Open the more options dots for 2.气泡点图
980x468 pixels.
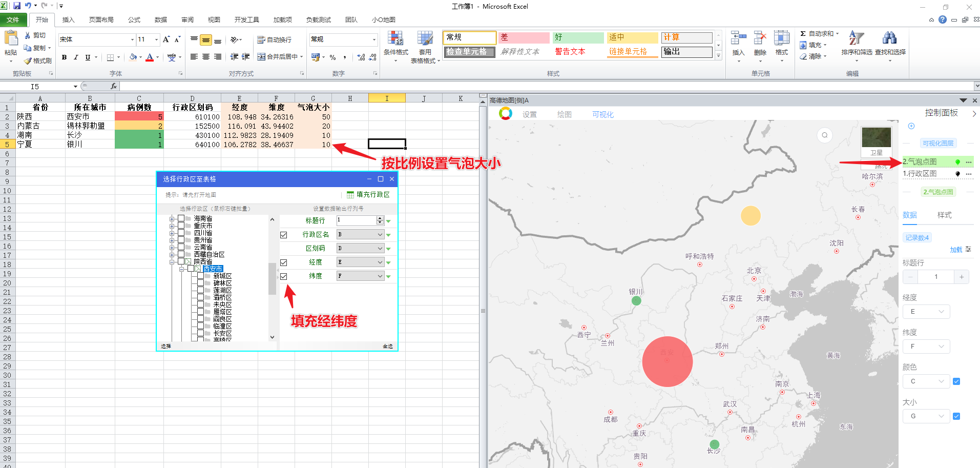[x=969, y=162]
